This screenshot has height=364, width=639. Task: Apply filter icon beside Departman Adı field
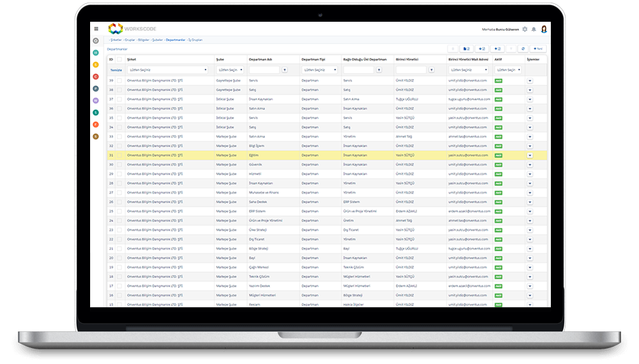[284, 70]
